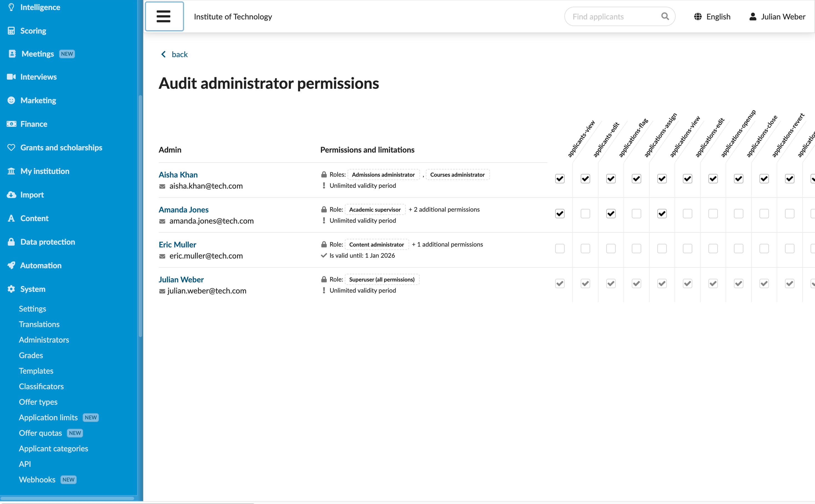Screen dimensions: 815x504
Task: Click lock icon in Aisha Khan's roles
Action: [x=324, y=174]
